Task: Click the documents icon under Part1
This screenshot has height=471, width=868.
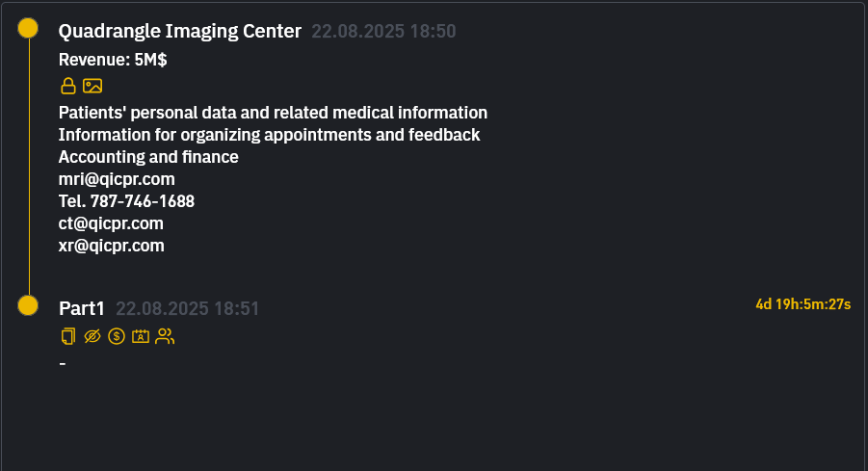Action: pyautogui.click(x=67, y=336)
